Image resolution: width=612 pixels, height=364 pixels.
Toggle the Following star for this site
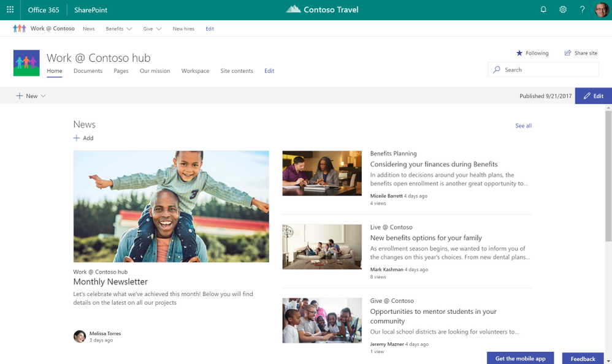coord(519,53)
